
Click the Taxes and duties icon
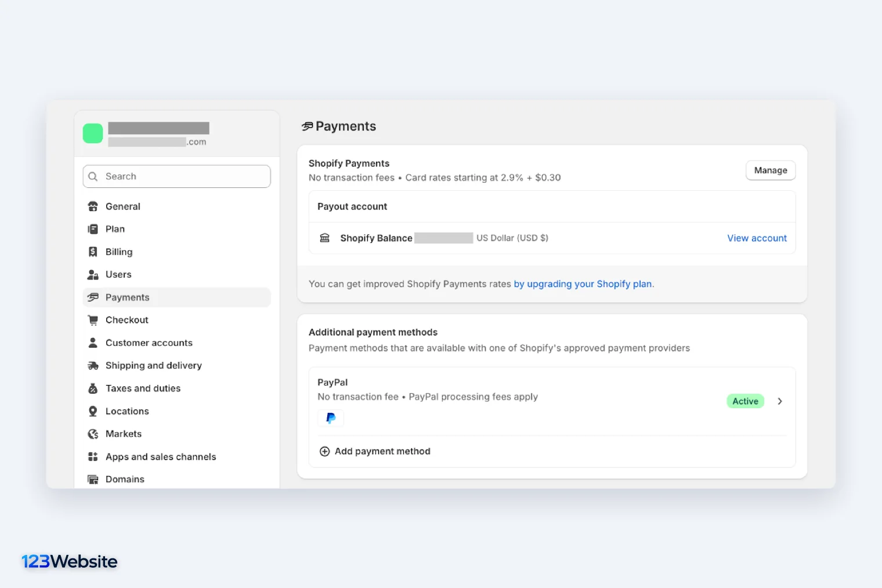click(93, 389)
